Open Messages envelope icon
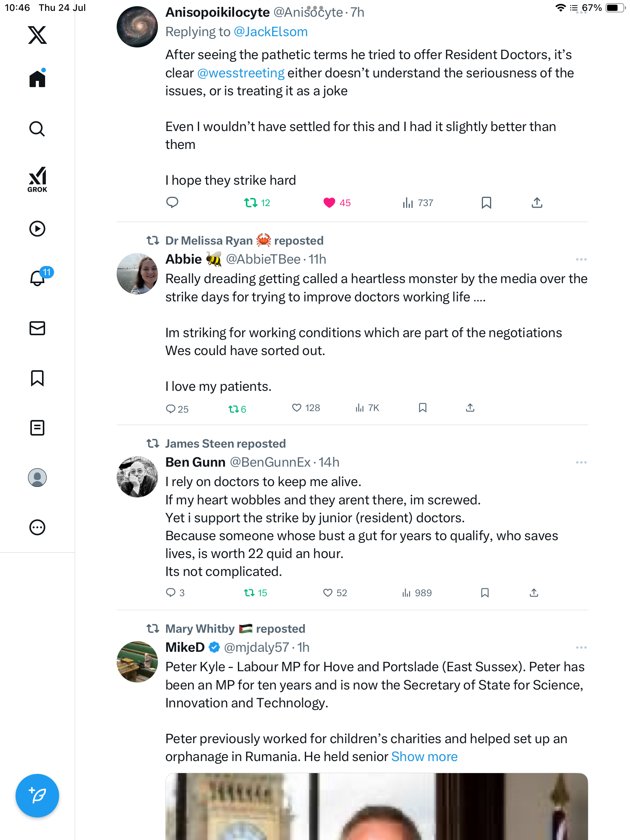 (37, 328)
